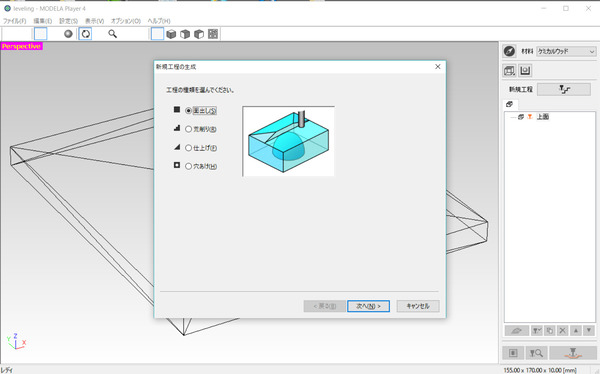Screen dimensions: 600x374
Task: Click the cube icon with white right face
Action: [199, 34]
